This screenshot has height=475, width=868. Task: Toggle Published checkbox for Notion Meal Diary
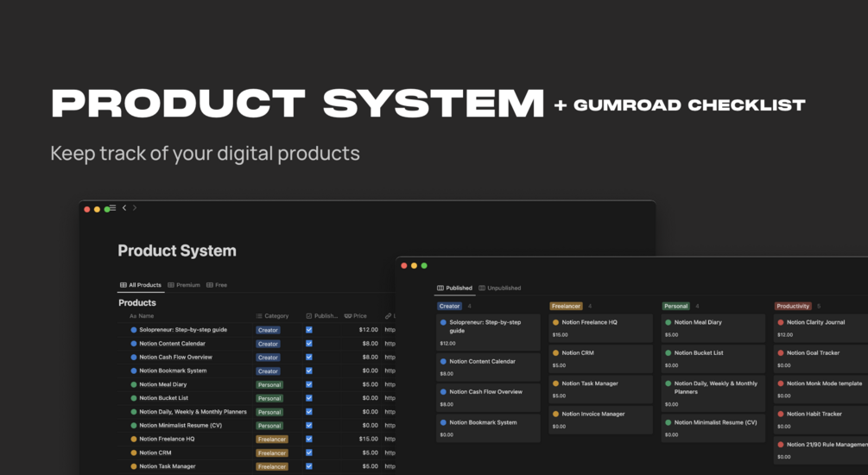pyautogui.click(x=309, y=384)
